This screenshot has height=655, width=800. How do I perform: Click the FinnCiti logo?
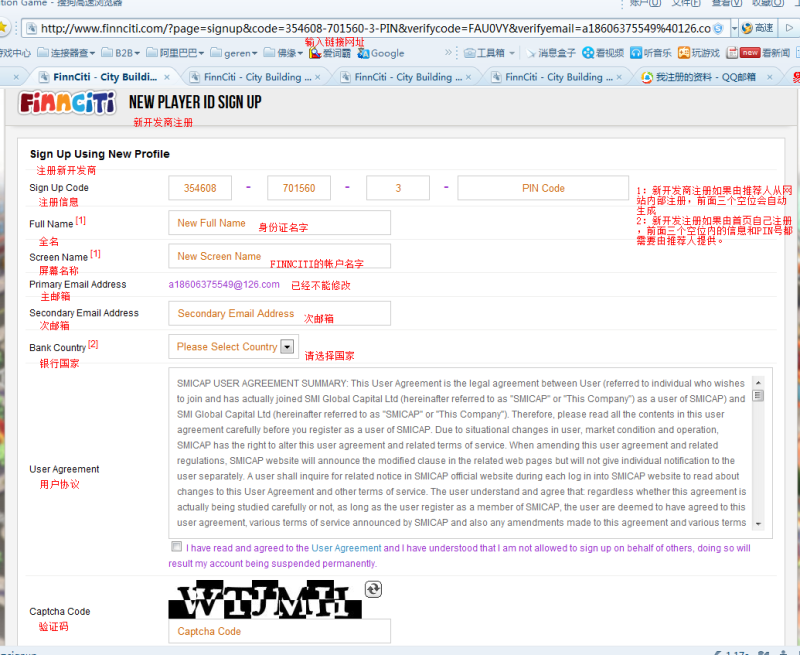[67, 103]
